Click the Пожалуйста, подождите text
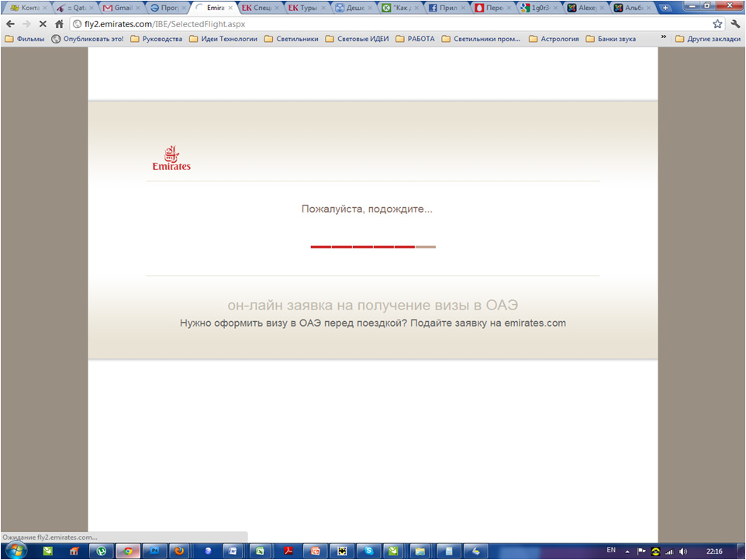The height and width of the screenshot is (560, 746). (367, 209)
